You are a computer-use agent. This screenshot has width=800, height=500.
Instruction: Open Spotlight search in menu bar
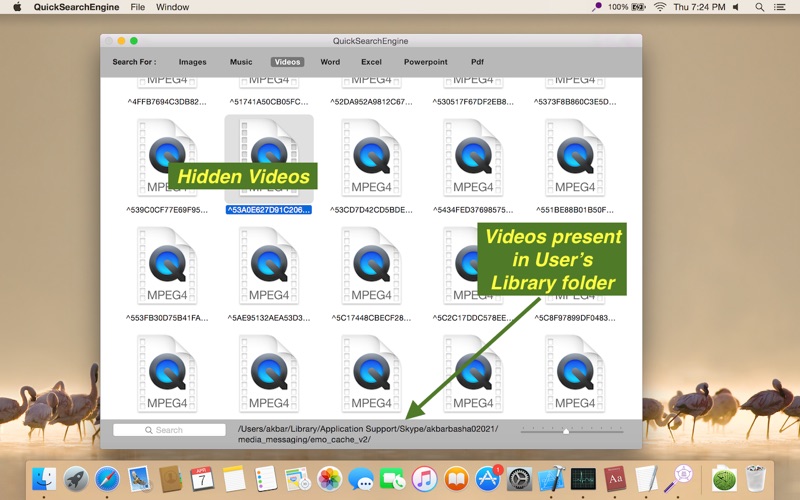[x=760, y=7]
